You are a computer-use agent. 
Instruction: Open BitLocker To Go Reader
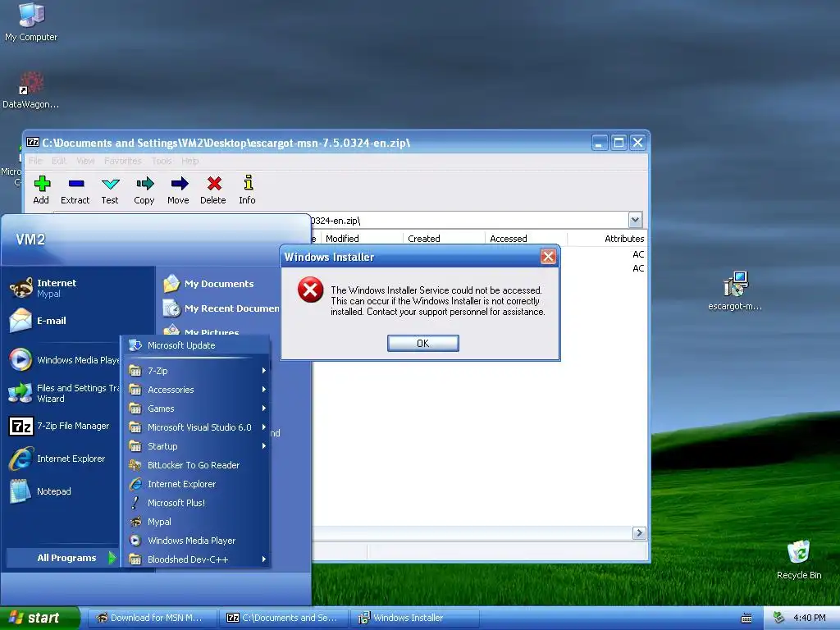click(x=195, y=465)
